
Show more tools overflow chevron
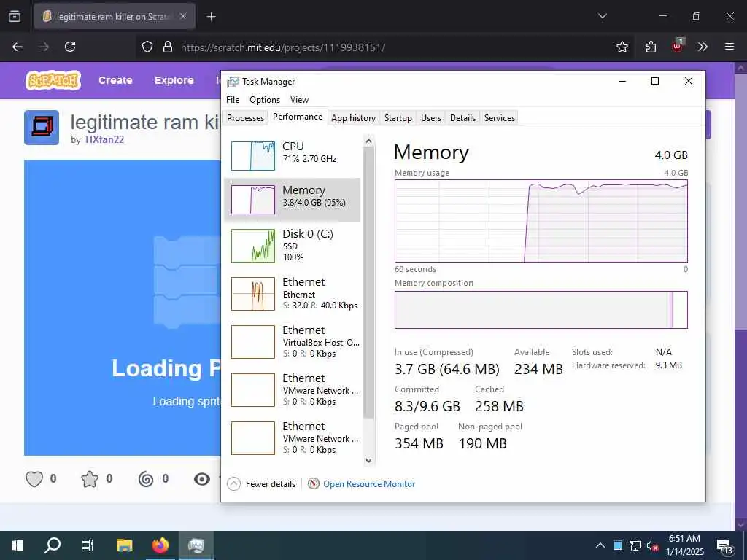[703, 47]
